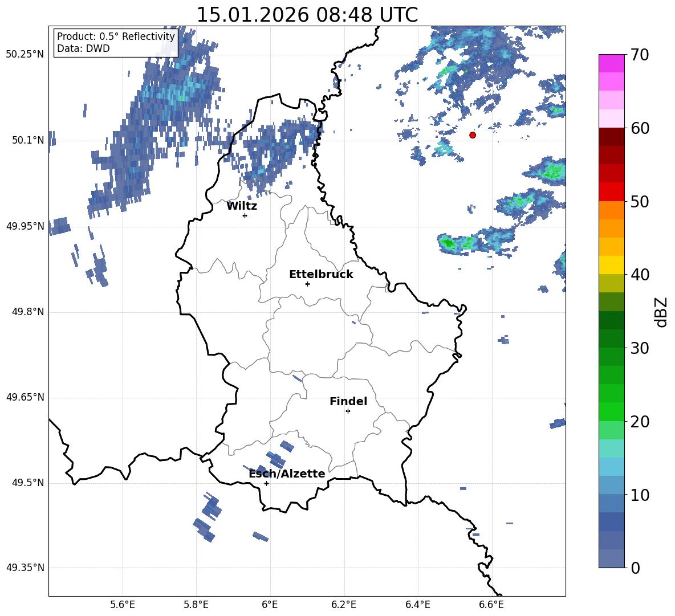Click the 49.95°N latitude label
The image size is (675, 616).
point(25,226)
